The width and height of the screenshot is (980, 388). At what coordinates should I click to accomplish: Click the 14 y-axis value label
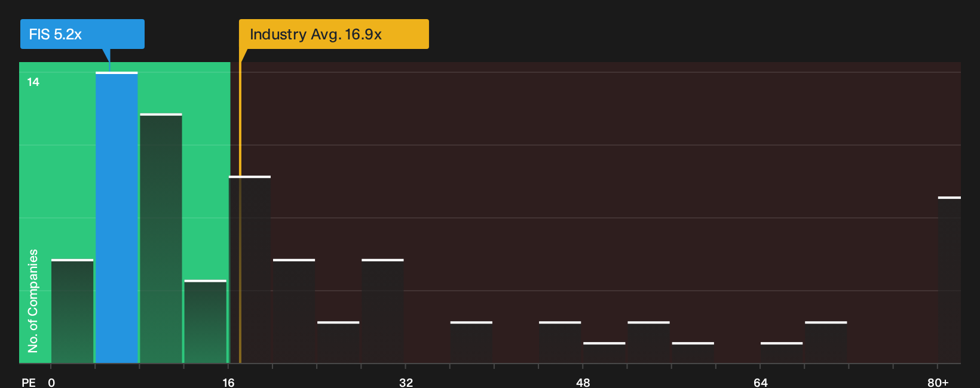point(33,82)
